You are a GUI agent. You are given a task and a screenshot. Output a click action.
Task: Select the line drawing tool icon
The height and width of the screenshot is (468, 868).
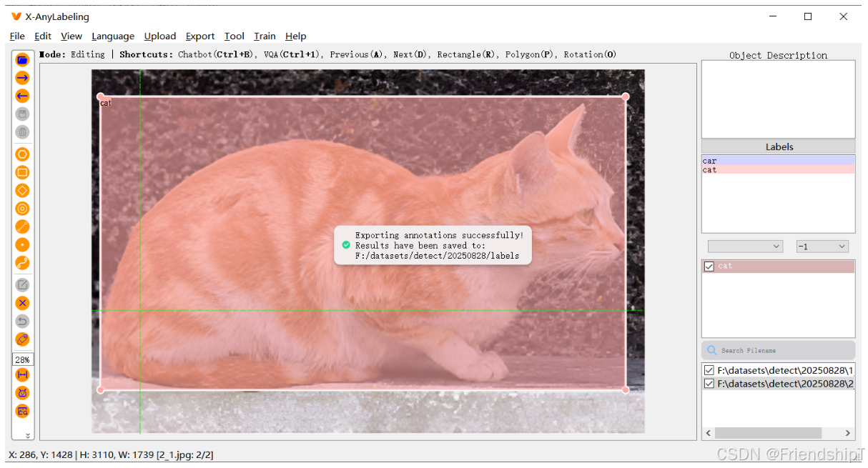[x=22, y=226]
